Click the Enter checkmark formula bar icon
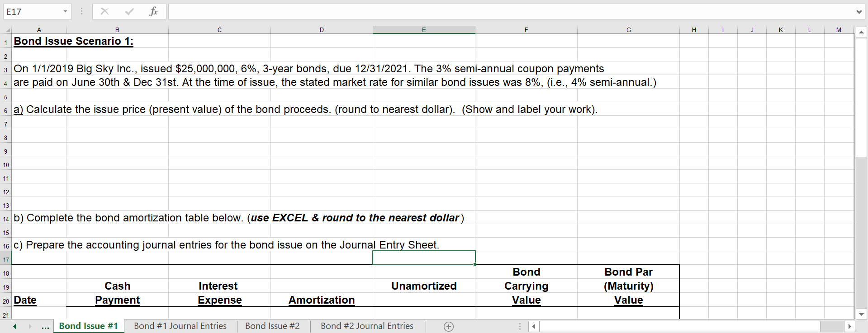Image resolution: width=868 pixels, height=333 pixels. click(129, 11)
